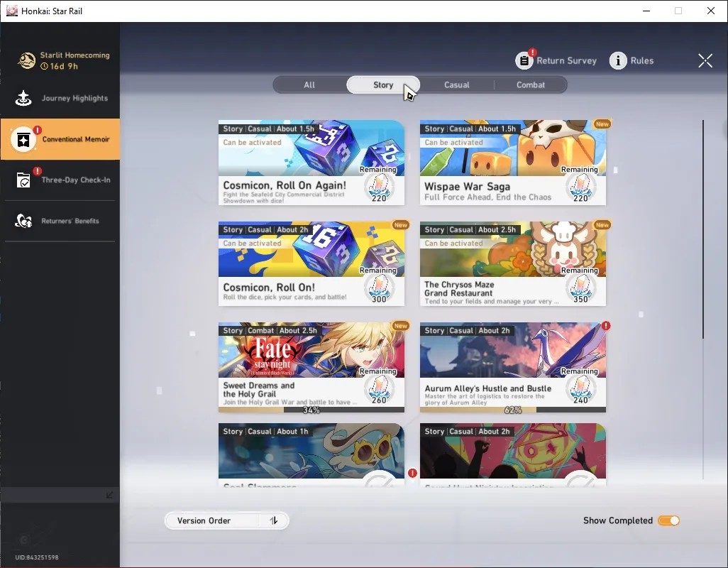The image size is (728, 568).
Task: Click the 350 reward icon on Chrysos Maze Restaurant
Action: coord(580,288)
